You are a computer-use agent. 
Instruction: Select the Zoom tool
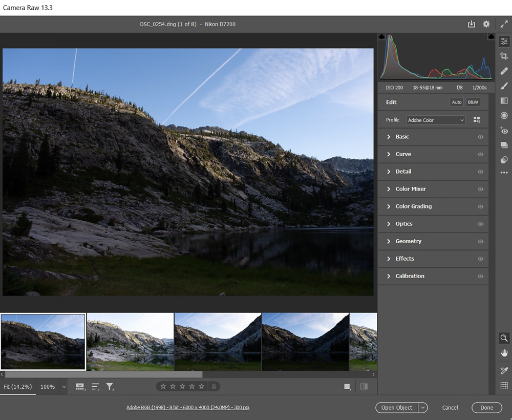pos(504,338)
